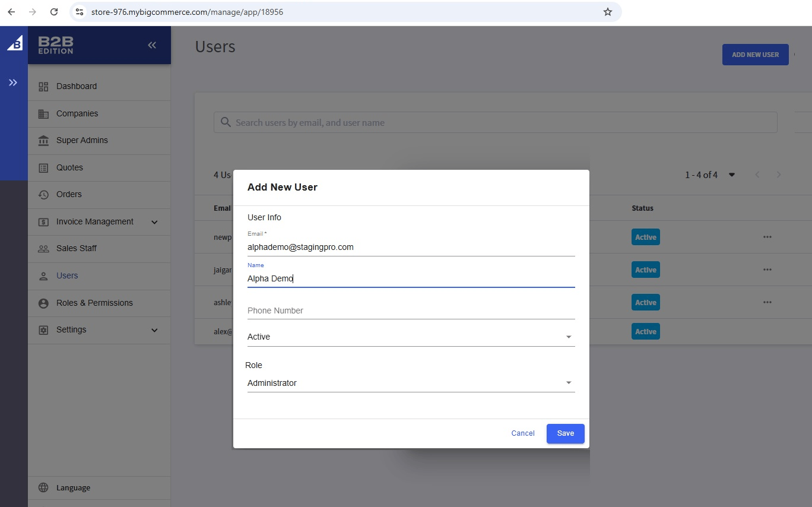Click the Settings gear icon
This screenshot has width=812, height=507.
43,330
